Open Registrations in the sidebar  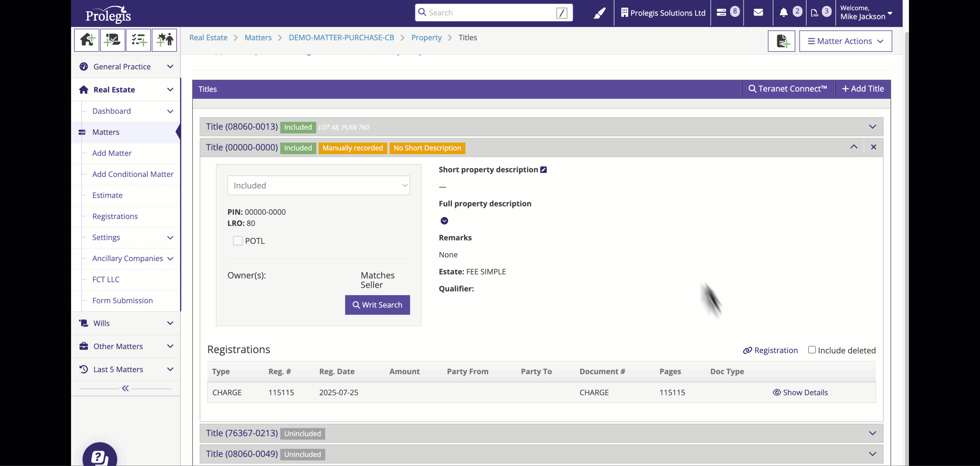tap(115, 216)
